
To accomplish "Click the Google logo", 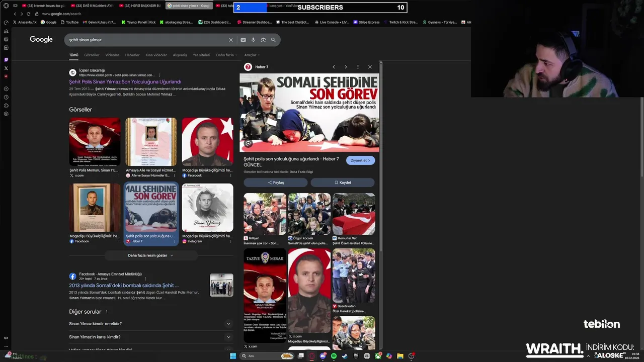I will pyautogui.click(x=41, y=40).
